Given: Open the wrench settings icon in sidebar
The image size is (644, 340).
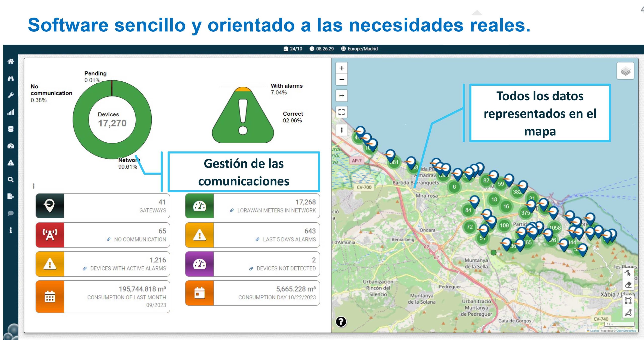Looking at the screenshot, I should 11,95.
